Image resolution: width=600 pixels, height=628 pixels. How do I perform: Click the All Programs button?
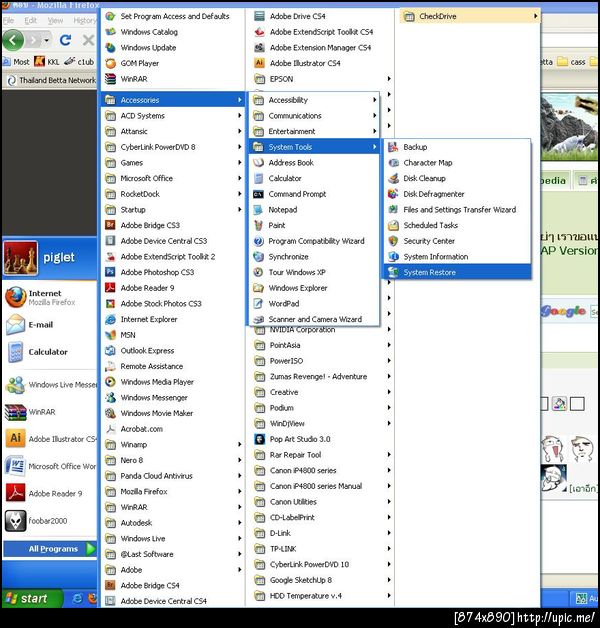[50, 549]
